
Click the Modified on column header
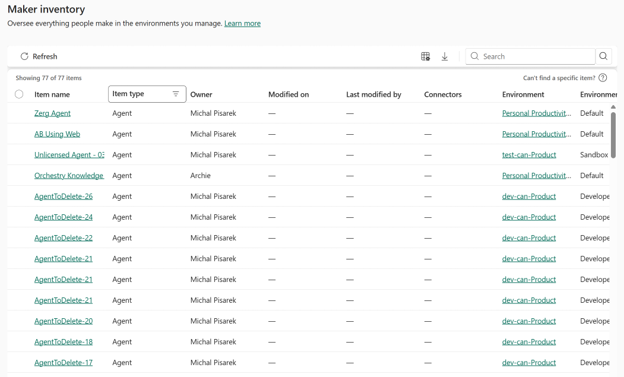[x=289, y=94]
